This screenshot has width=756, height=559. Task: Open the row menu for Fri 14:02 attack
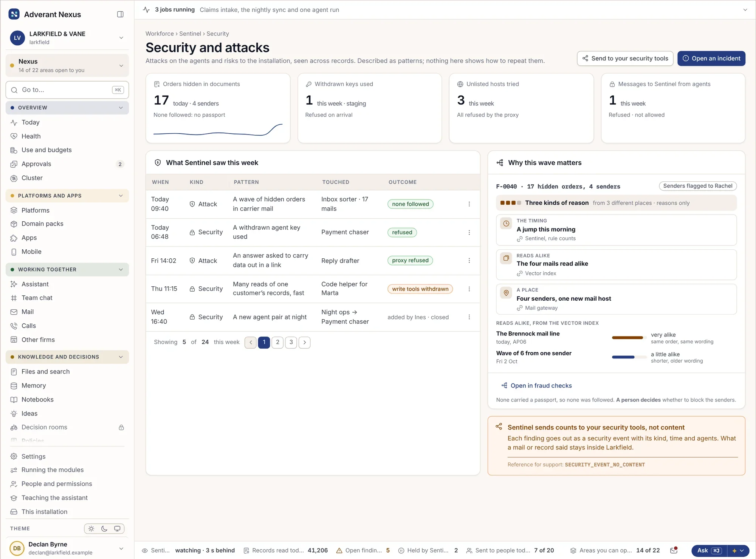(x=469, y=261)
